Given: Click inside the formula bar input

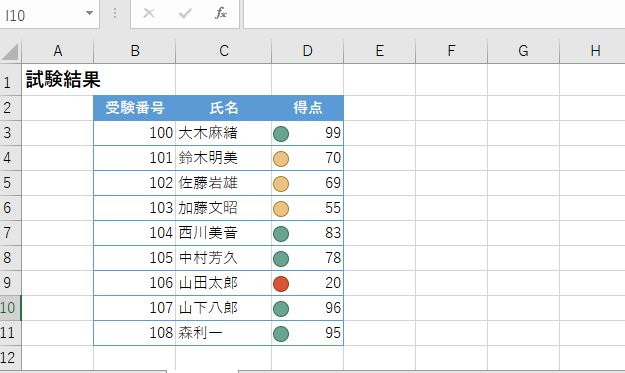Looking at the screenshot, I should point(434,14).
